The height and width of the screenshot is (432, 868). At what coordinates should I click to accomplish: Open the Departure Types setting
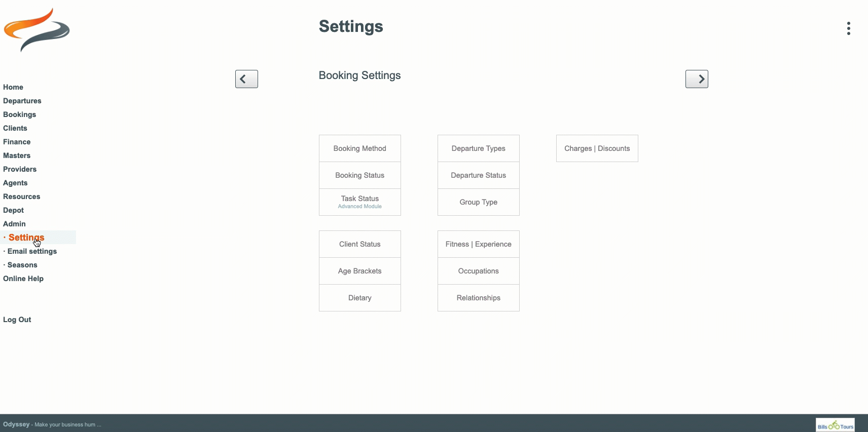[479, 148]
